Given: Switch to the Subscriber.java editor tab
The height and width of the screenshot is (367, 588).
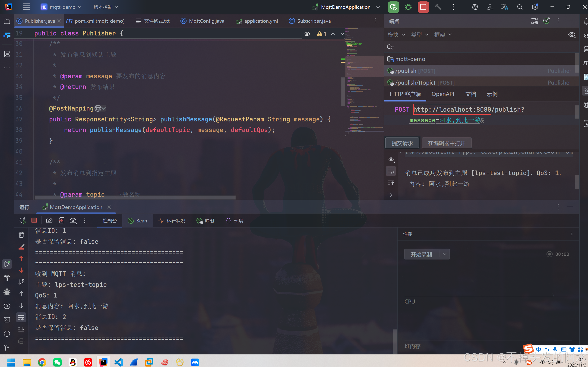Looking at the screenshot, I should pyautogui.click(x=313, y=21).
